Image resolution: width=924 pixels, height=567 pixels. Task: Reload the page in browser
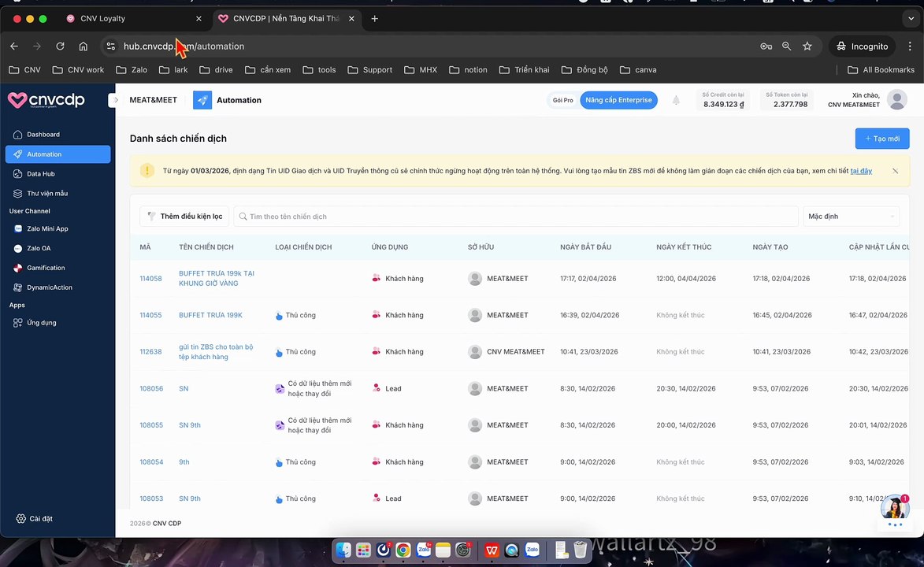(x=60, y=46)
